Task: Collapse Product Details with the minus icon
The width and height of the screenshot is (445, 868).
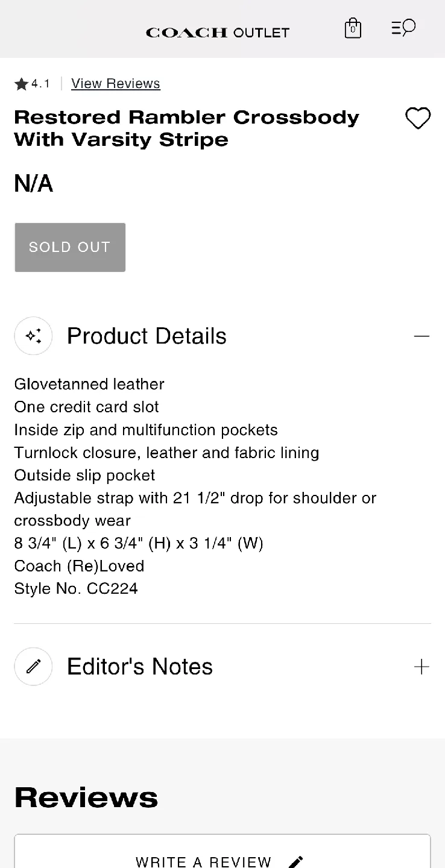Action: (421, 336)
